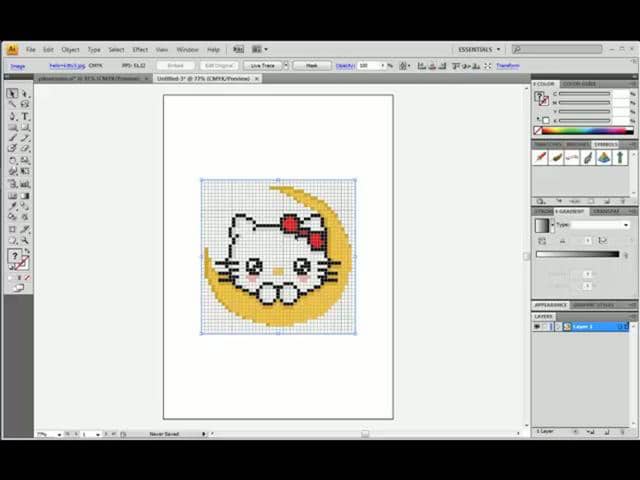This screenshot has width=640, height=480.
Task: Click the Live Trace button
Action: [x=262, y=65]
